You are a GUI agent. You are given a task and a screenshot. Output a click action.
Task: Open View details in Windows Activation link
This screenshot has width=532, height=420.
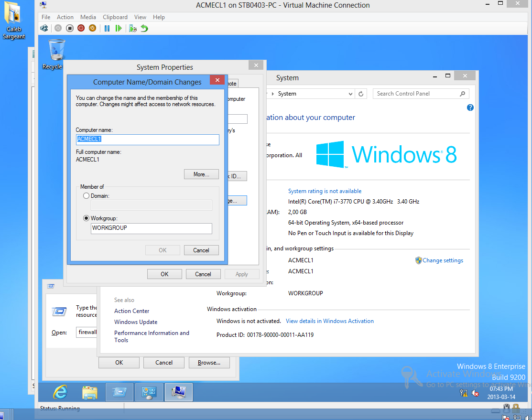coord(330,321)
